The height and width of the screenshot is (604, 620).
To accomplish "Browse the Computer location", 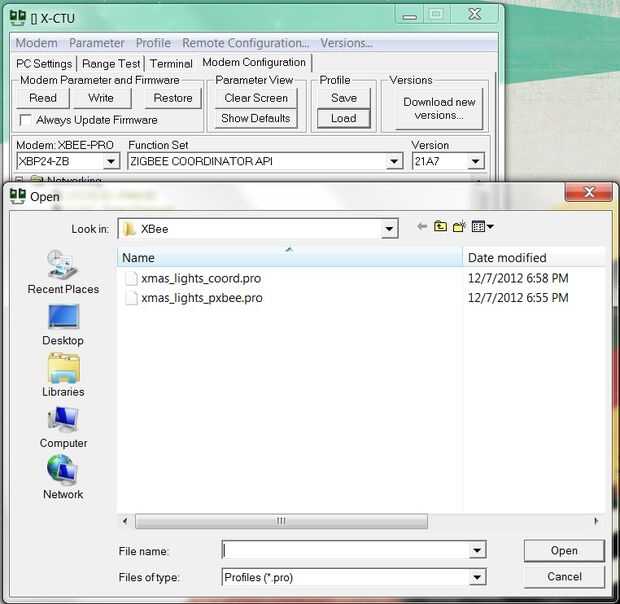I will pyautogui.click(x=63, y=428).
